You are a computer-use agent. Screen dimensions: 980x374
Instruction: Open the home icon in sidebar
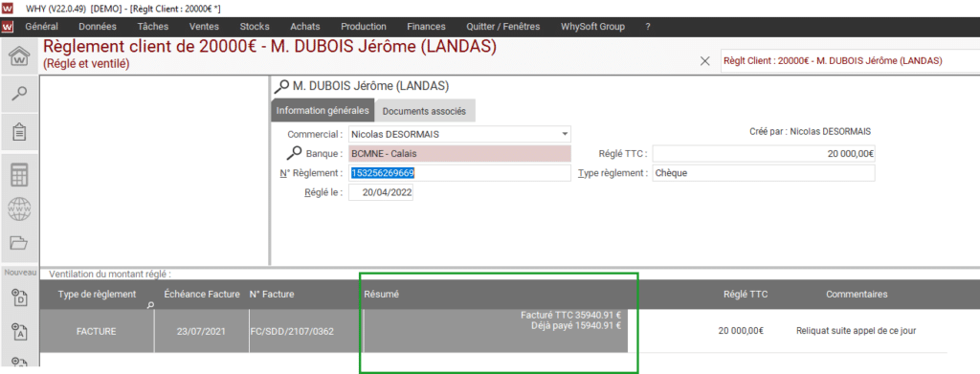point(20,58)
